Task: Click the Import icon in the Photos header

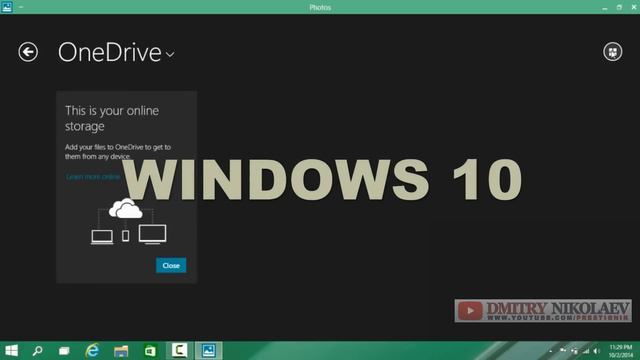Action: point(613,52)
